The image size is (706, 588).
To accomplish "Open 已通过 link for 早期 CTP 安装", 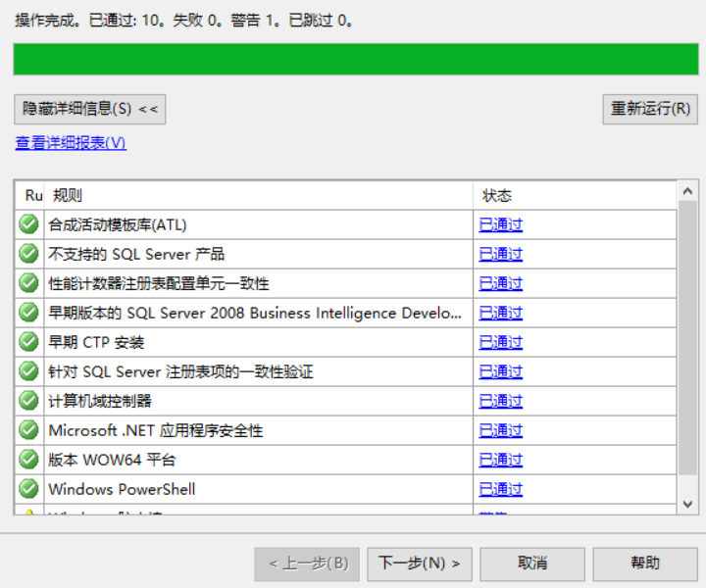I will pos(501,342).
